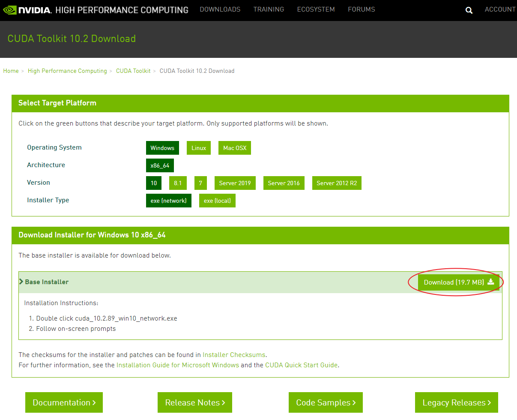Open Legacy Releases button

(x=457, y=402)
